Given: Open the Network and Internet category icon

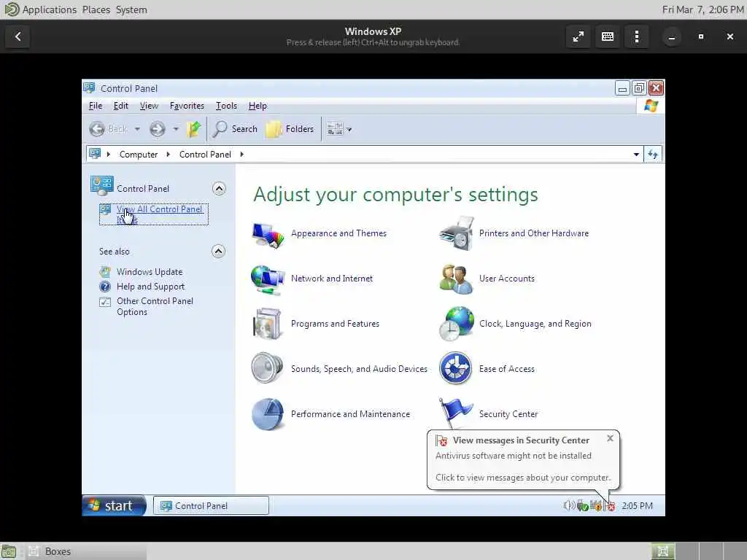Looking at the screenshot, I should pos(267,279).
